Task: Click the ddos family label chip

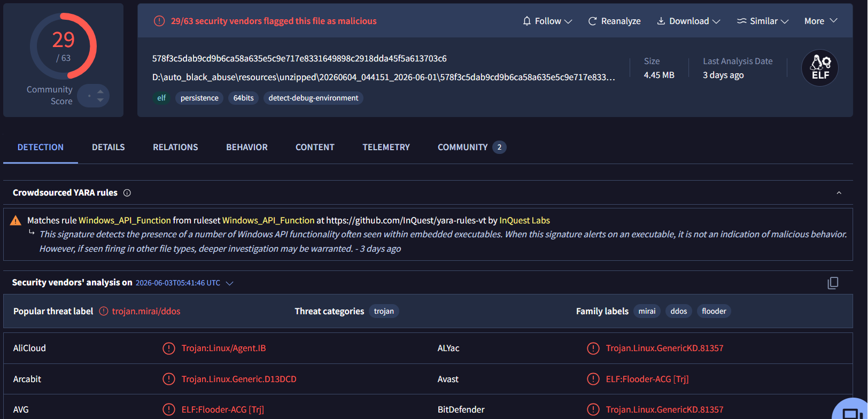Action: 679,311
